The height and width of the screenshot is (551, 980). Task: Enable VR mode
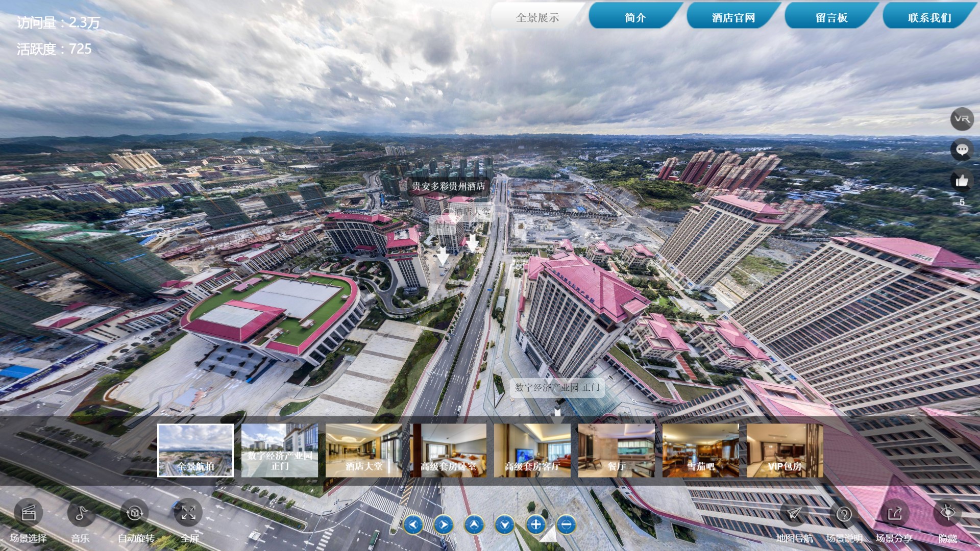point(962,119)
